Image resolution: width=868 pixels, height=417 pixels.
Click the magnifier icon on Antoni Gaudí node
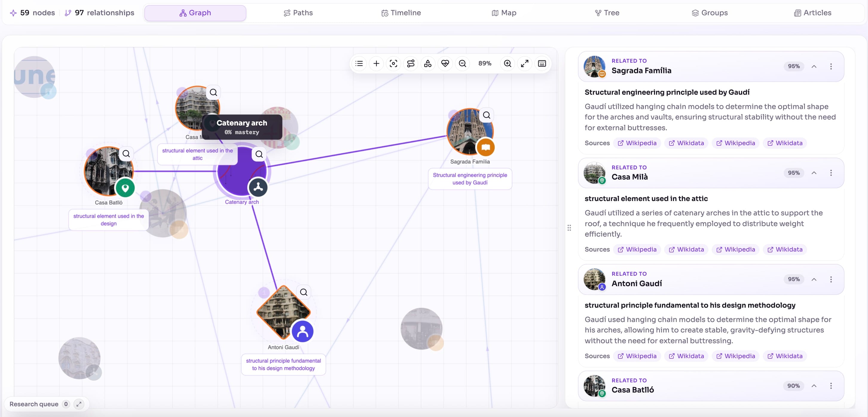304,292
